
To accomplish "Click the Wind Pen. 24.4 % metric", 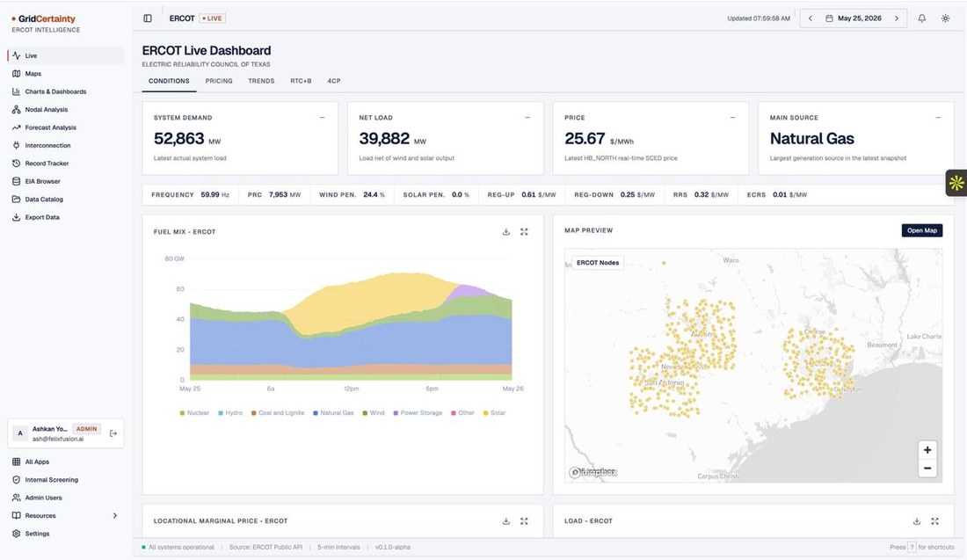I will 352,195.
